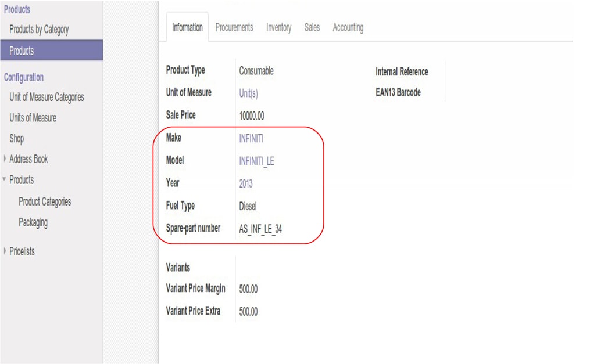Viewport: 590px width, 364px height.
Task: Click the Sale Price label
Action: (181, 115)
